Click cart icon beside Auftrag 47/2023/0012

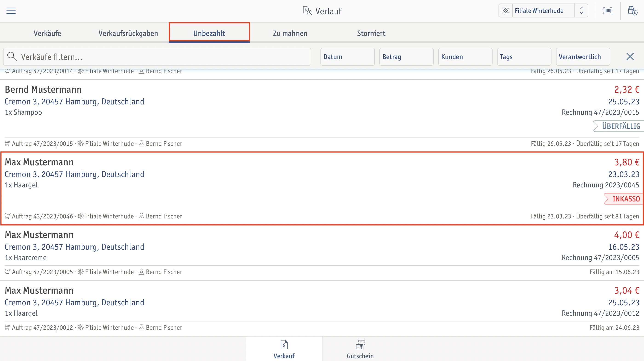pos(8,327)
